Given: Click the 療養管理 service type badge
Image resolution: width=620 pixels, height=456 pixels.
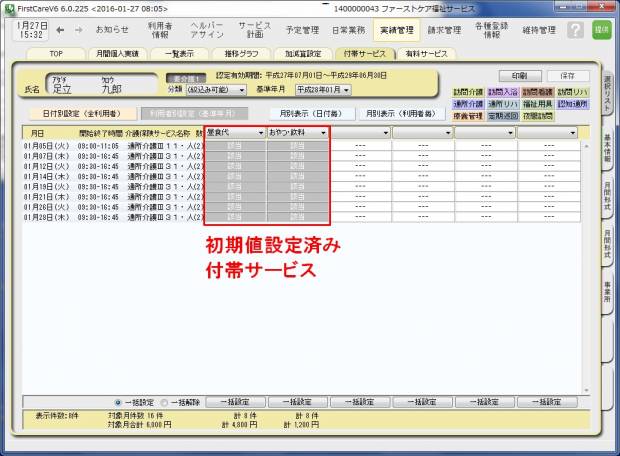Looking at the screenshot, I should 467,116.
